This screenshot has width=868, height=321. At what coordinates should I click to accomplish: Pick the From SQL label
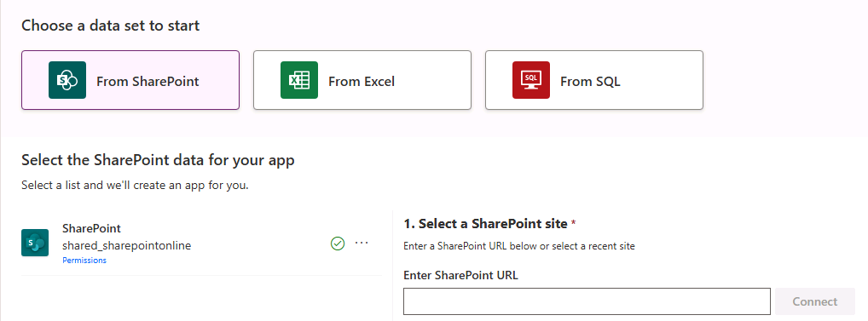[x=590, y=81]
